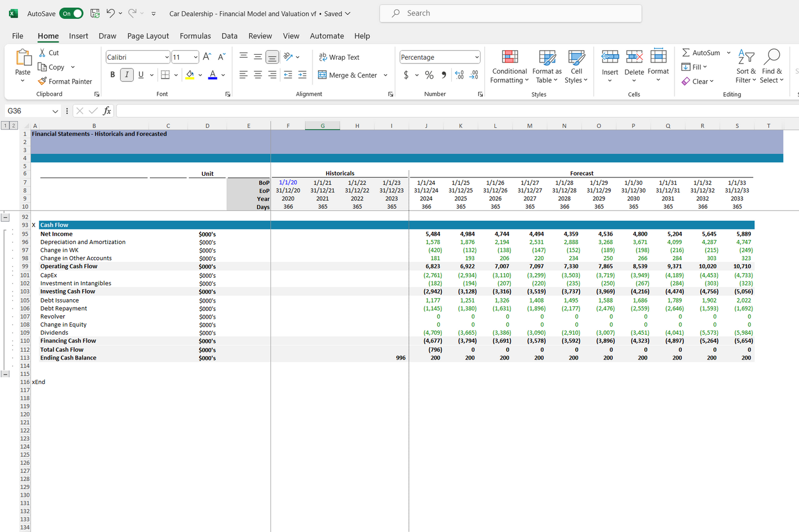This screenshot has width=799, height=532.
Task: Click the Increase Font Size icon
Action: (207, 57)
